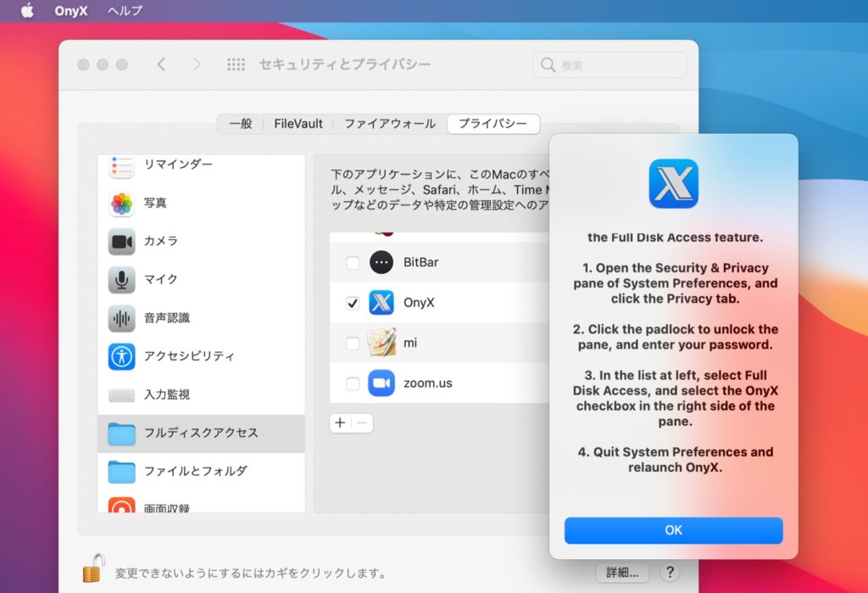This screenshot has width=868, height=593.
Task: Uncheck the OnyX full disk access checkbox
Action: point(353,302)
